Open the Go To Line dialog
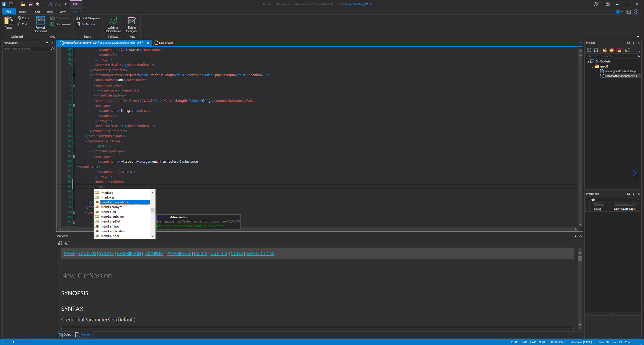The image size is (644, 345). pyautogui.click(x=86, y=24)
